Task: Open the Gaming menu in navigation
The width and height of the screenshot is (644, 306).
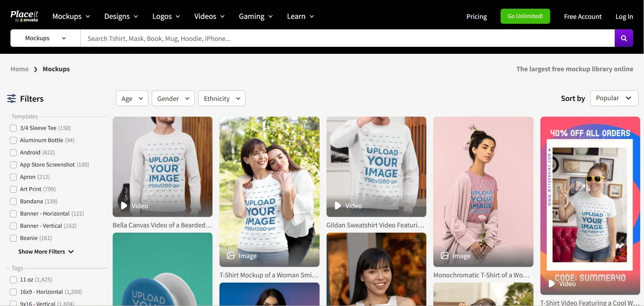Action: coord(255,16)
